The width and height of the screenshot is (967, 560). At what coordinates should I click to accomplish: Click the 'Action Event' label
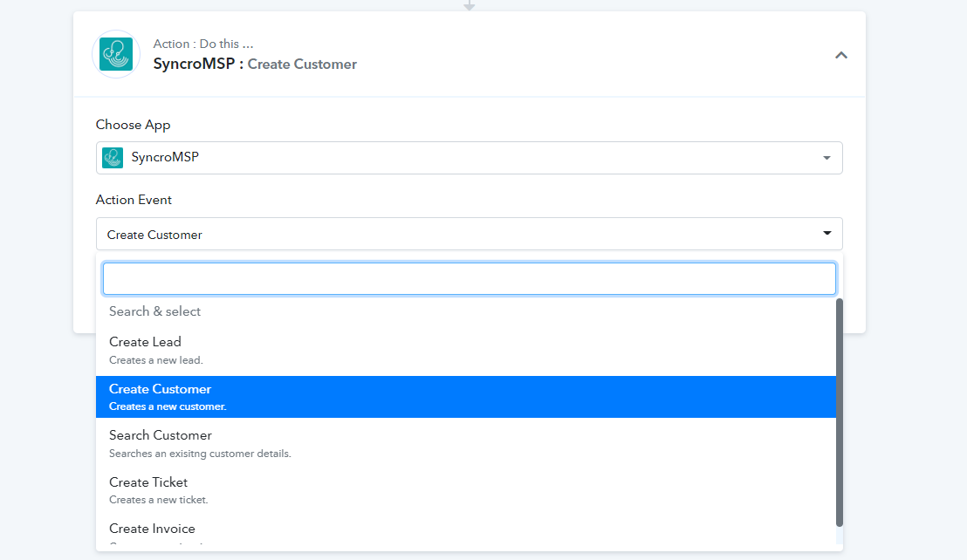pyautogui.click(x=134, y=200)
